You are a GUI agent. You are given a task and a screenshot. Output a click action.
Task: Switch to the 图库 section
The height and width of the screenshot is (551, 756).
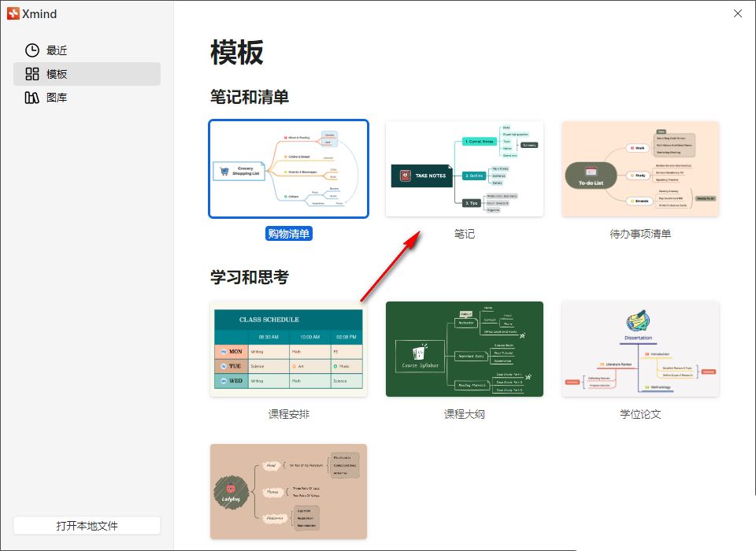[x=87, y=98]
